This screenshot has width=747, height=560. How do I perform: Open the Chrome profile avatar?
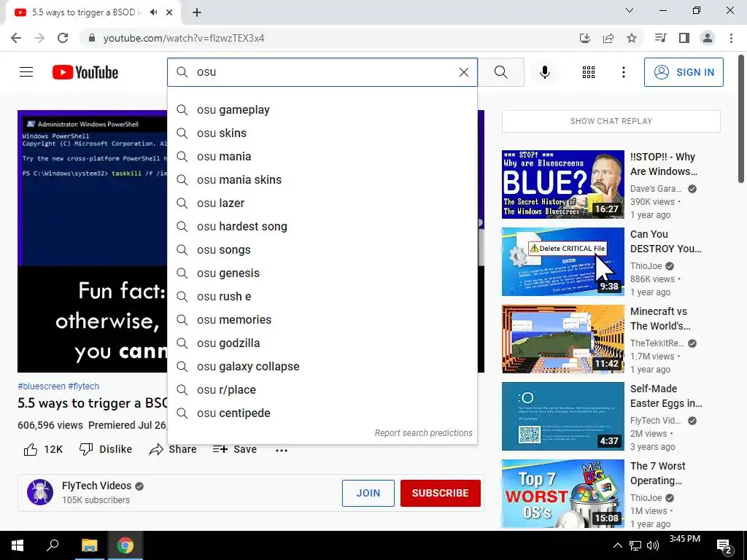[x=708, y=38]
